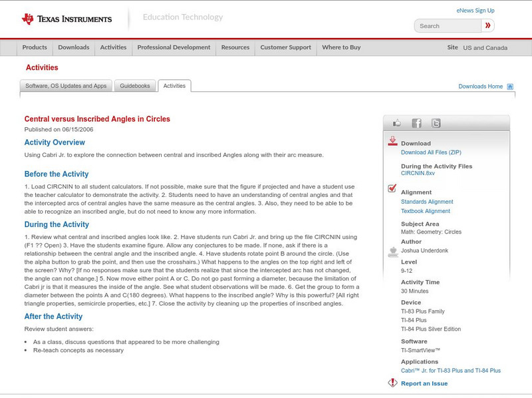Image resolution: width=532 pixels, height=398 pixels.
Task: Open the Standards Alignment link
Action: (427, 202)
